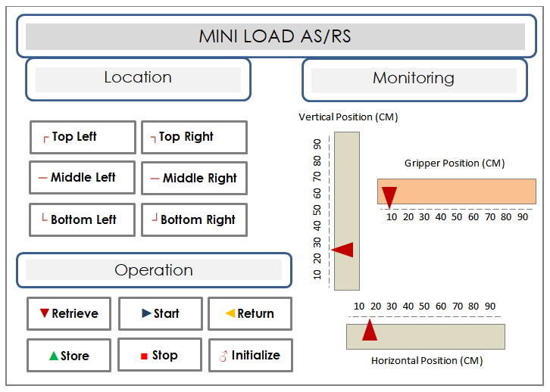550x392 pixels.
Task: Open the Monitoring section header
Action: pyautogui.click(x=414, y=80)
